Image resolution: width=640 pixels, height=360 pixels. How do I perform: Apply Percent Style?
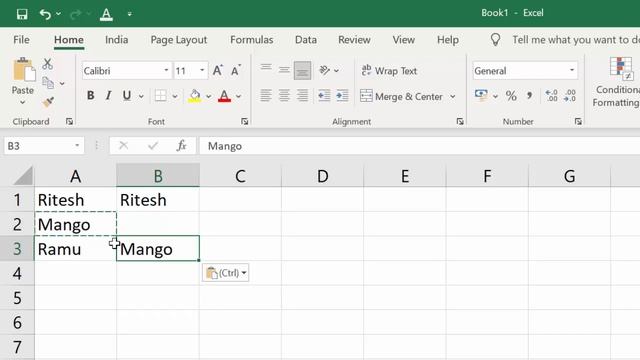[511, 96]
